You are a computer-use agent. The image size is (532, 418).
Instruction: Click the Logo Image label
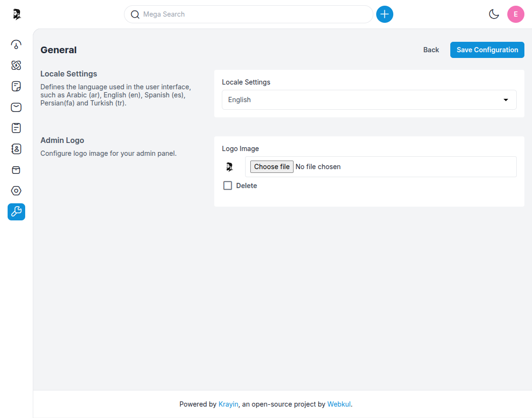point(240,149)
